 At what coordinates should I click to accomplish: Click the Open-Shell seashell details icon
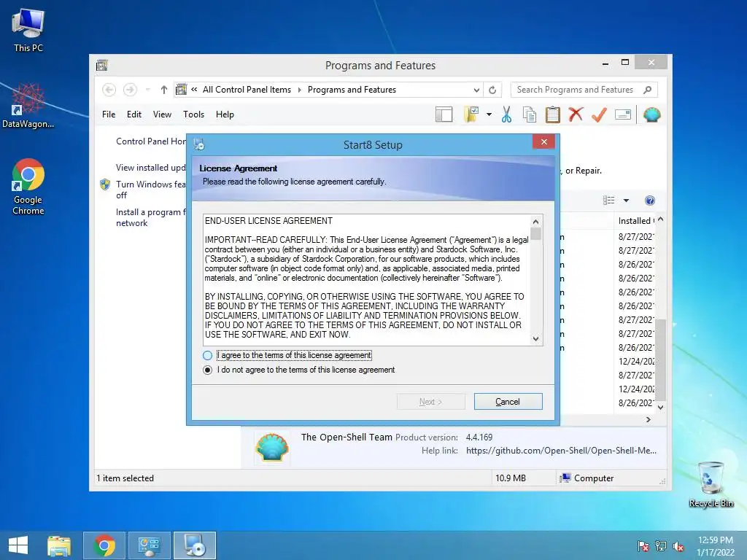tap(271, 447)
